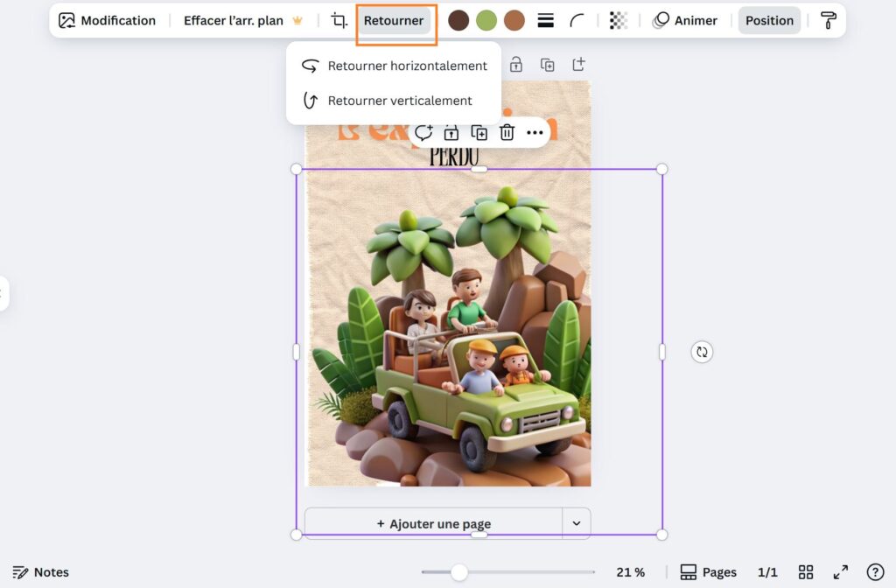Open the help question mark icon
896x588 pixels.
[x=875, y=572]
